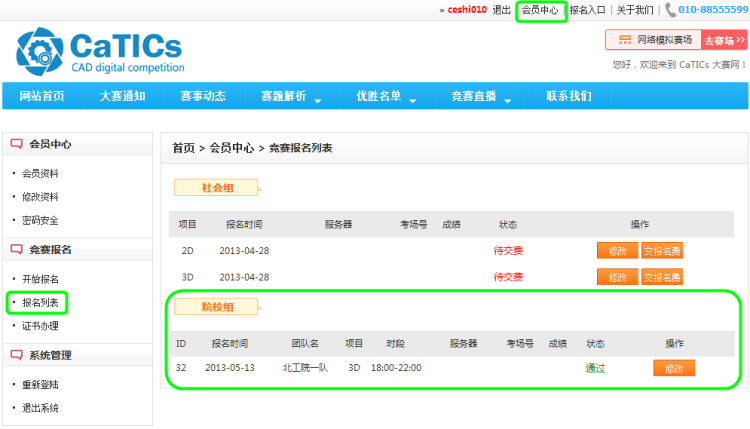This screenshot has width=750, height=429.
Task: Click the 网络模拟赛场 cart icon
Action: (624, 40)
